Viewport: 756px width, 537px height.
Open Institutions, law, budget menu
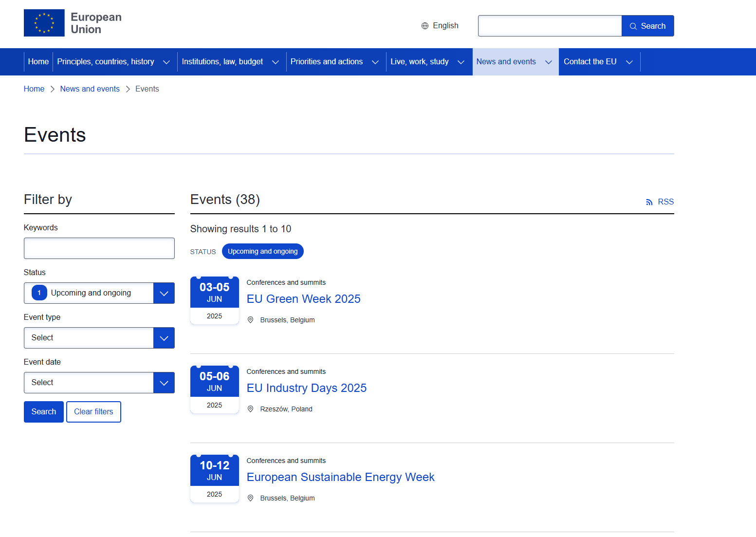click(x=222, y=62)
